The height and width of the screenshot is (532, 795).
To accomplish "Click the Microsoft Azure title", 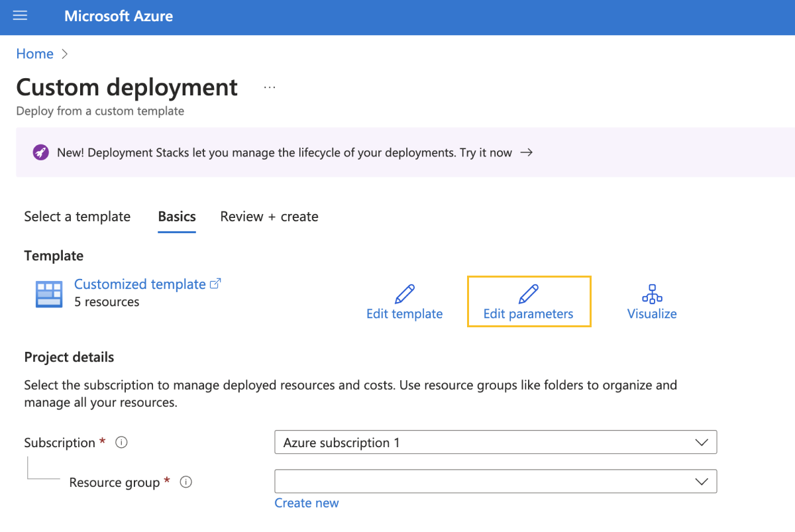I will [119, 17].
